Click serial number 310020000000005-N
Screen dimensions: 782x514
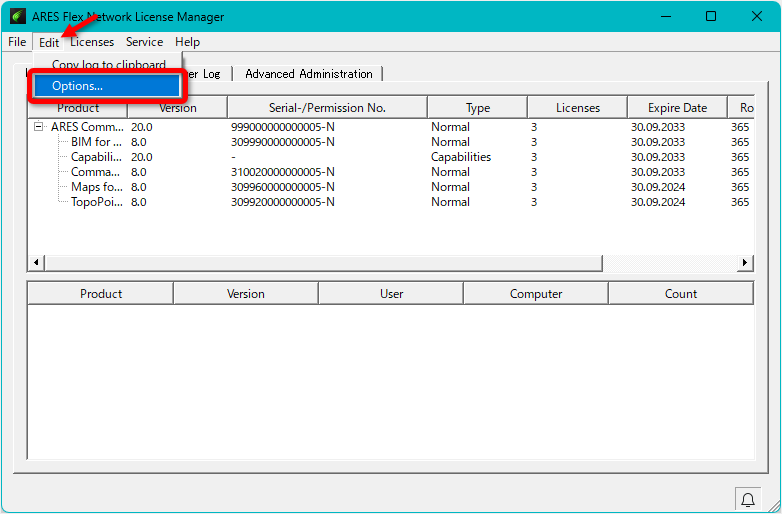pos(282,171)
